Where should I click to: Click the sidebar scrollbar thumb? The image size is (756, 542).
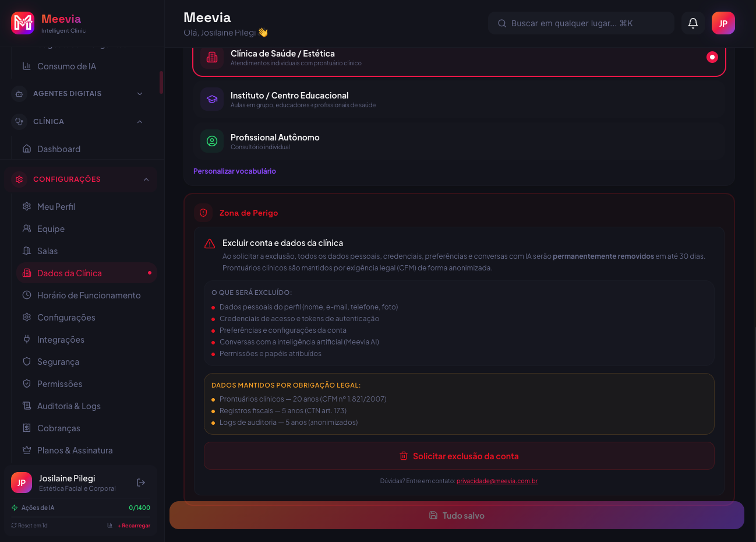(161, 83)
